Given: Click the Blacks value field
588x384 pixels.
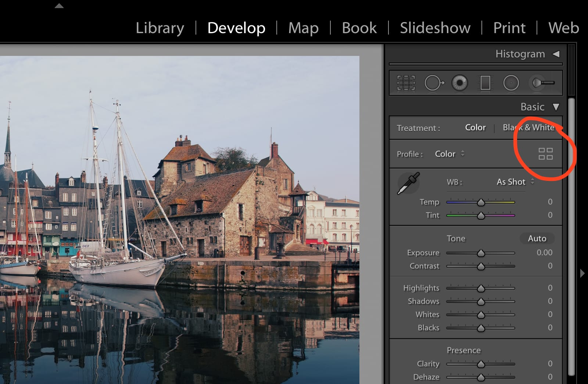Looking at the screenshot, I should (550, 327).
